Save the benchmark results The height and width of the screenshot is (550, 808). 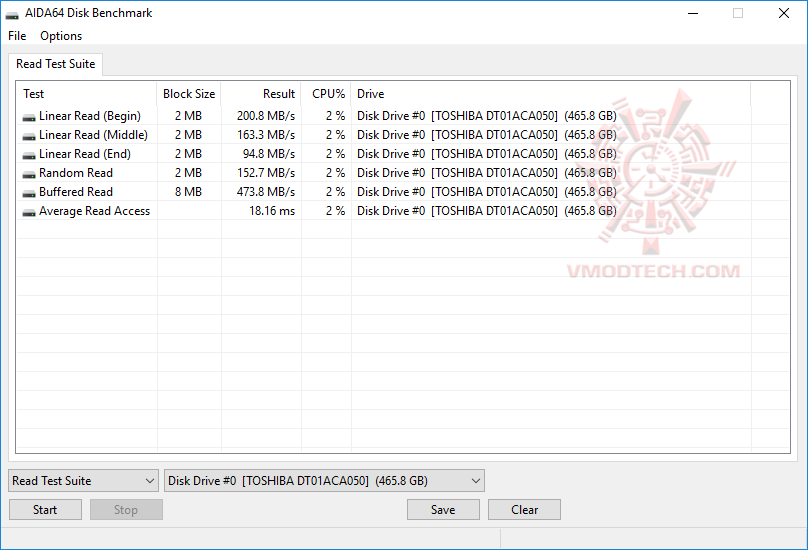tap(443, 510)
